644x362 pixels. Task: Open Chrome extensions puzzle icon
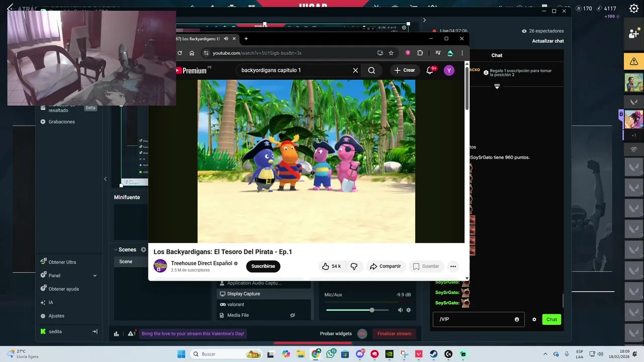[420, 53]
